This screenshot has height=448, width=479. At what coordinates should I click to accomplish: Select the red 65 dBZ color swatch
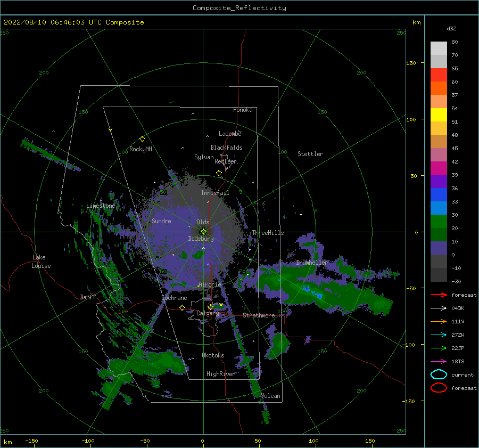tap(439, 75)
